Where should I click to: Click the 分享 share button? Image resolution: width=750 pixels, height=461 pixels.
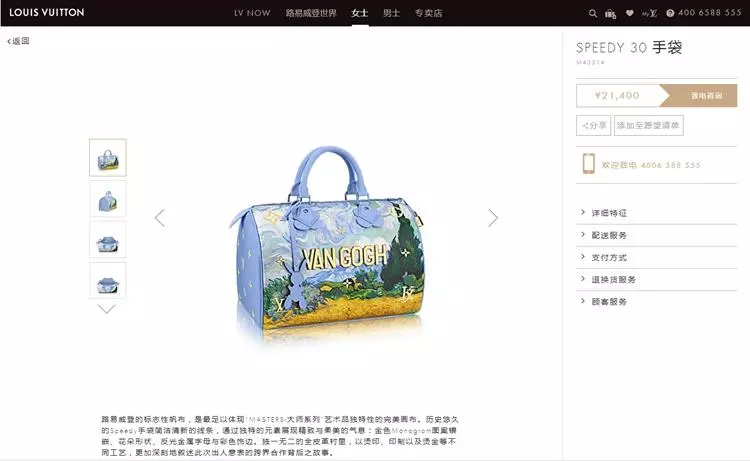click(x=594, y=125)
